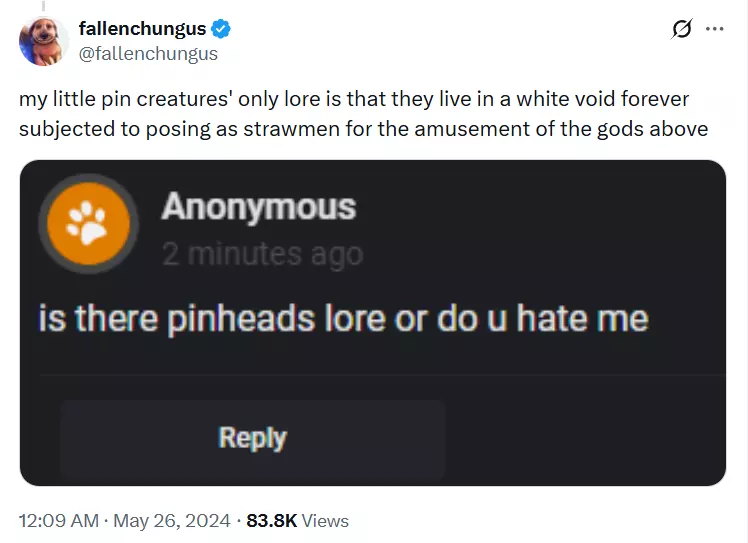This screenshot has height=543, width=748.
Task: Click the blue verified checkmark badge
Action: pos(221,29)
